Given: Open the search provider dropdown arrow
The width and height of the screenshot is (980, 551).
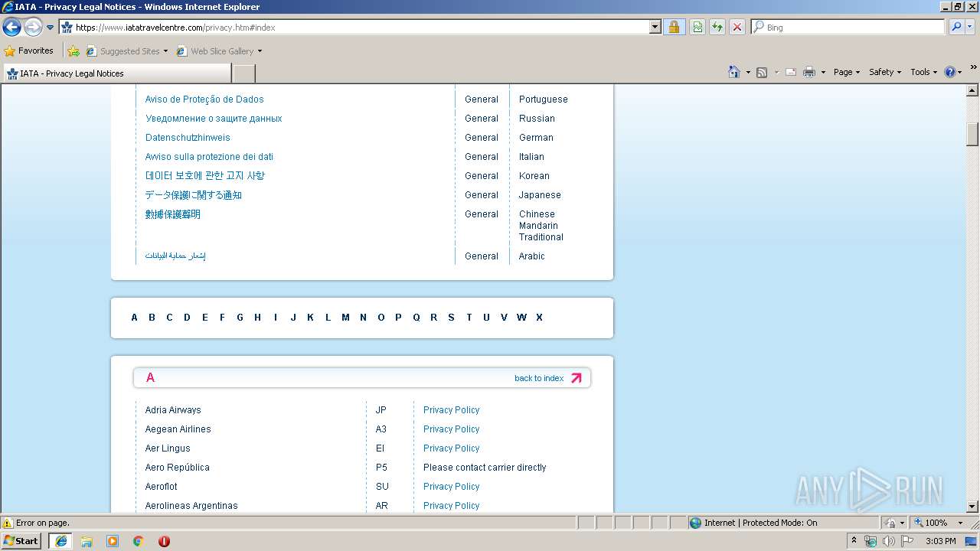Looking at the screenshot, I should click(x=971, y=28).
